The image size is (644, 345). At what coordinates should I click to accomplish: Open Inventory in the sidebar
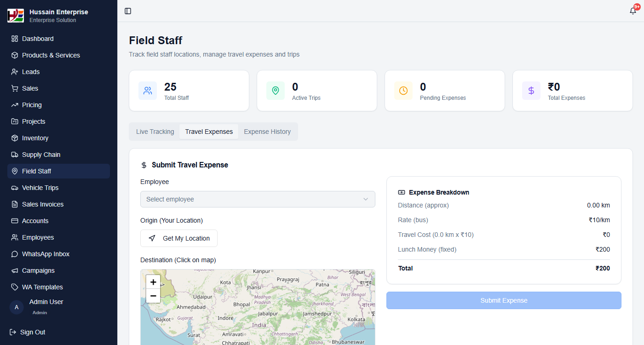click(x=58, y=138)
